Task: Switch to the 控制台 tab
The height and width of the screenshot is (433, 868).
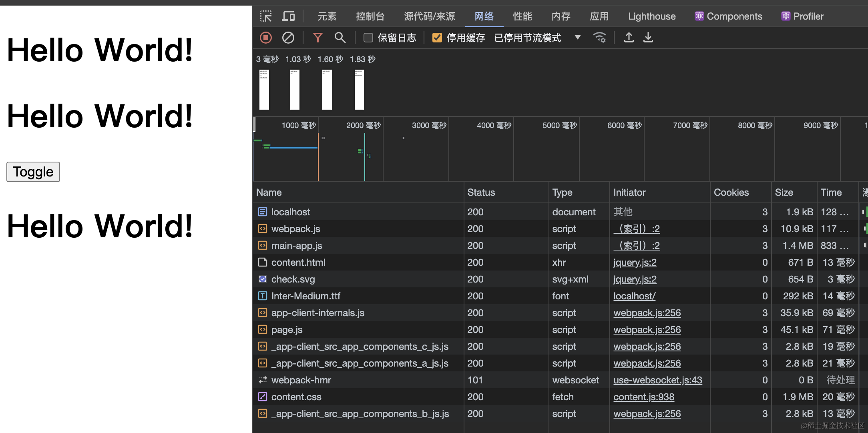Action: [370, 16]
